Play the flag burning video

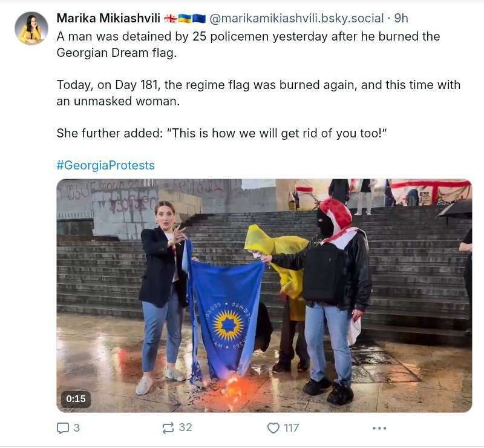[x=264, y=295]
